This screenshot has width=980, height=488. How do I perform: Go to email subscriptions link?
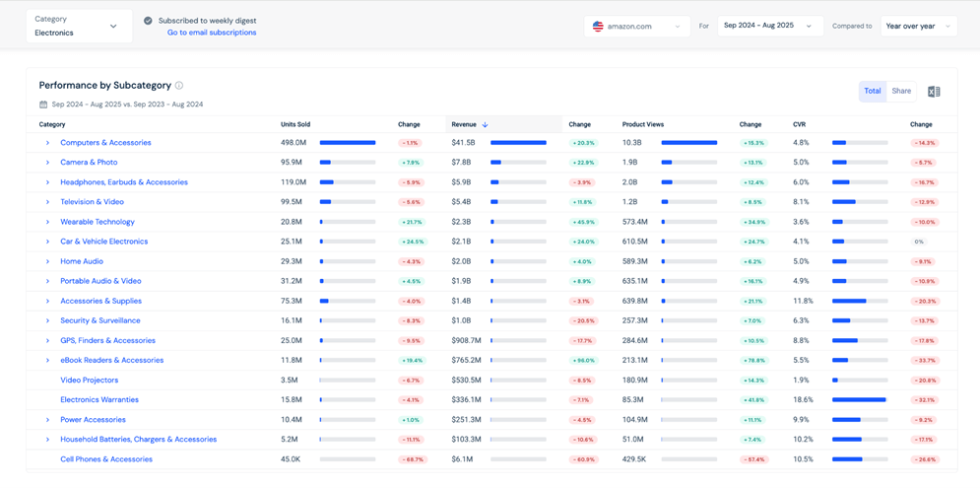point(211,33)
